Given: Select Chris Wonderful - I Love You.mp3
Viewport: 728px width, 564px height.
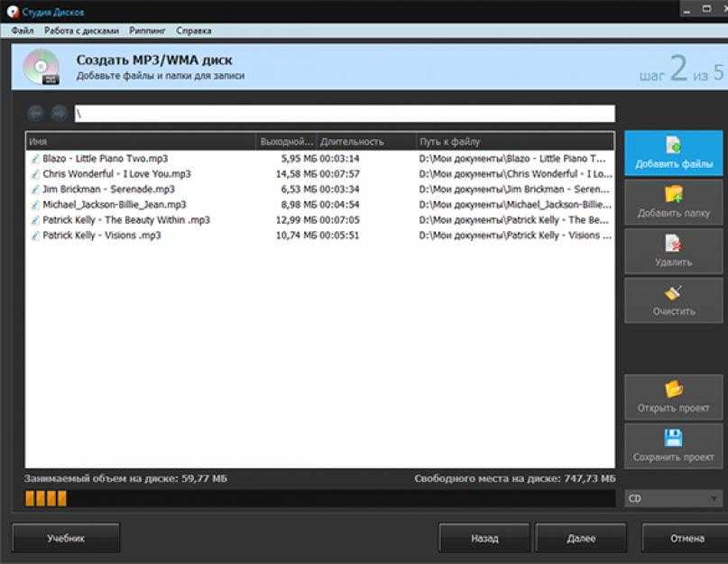Looking at the screenshot, I should (x=320, y=174).
